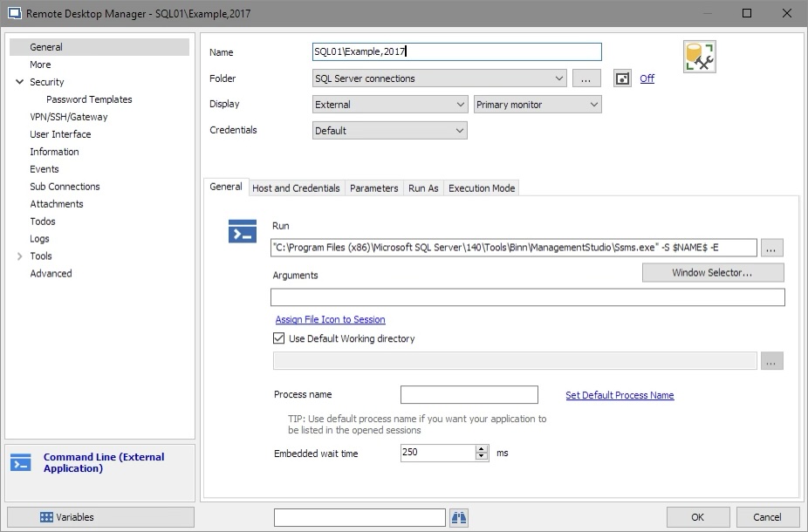This screenshot has height=532, width=808.
Task: Open the Information section
Action: (x=54, y=152)
